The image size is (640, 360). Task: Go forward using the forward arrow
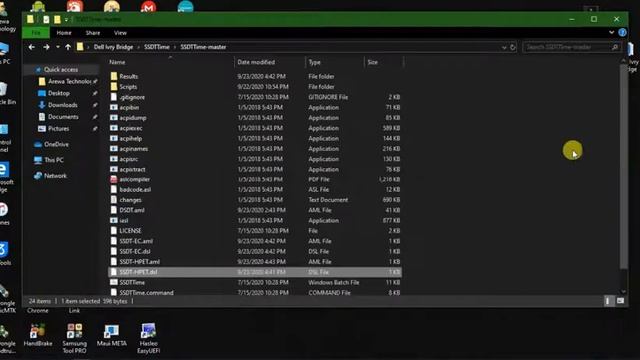point(46,47)
